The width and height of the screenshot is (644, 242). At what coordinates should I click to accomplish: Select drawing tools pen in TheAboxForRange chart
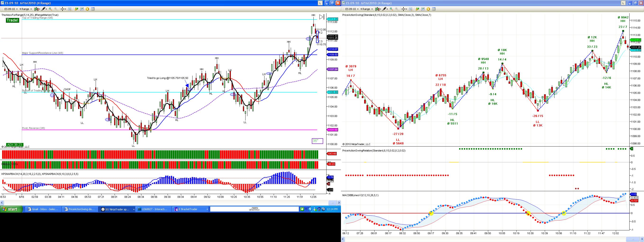coord(44,9)
